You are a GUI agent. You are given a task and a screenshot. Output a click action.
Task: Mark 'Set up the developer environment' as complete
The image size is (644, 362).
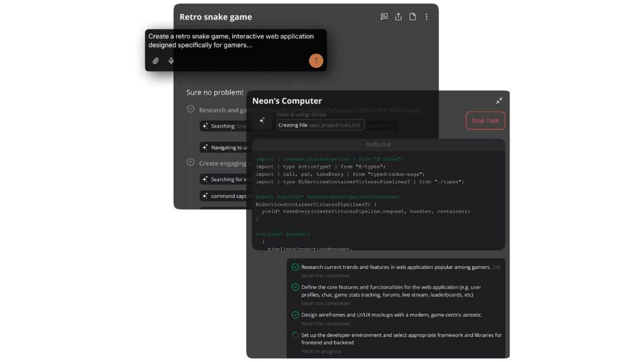click(x=295, y=335)
